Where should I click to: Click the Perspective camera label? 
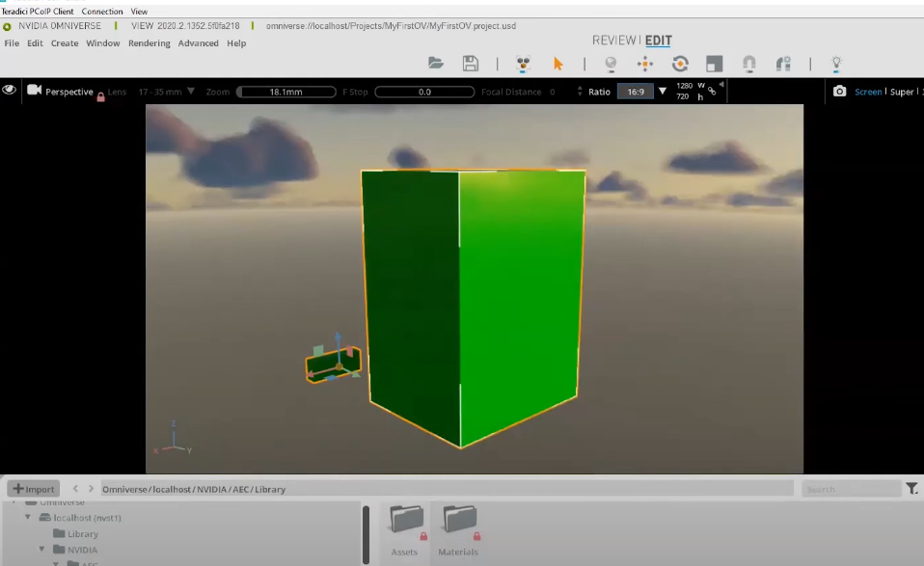pyautogui.click(x=68, y=92)
